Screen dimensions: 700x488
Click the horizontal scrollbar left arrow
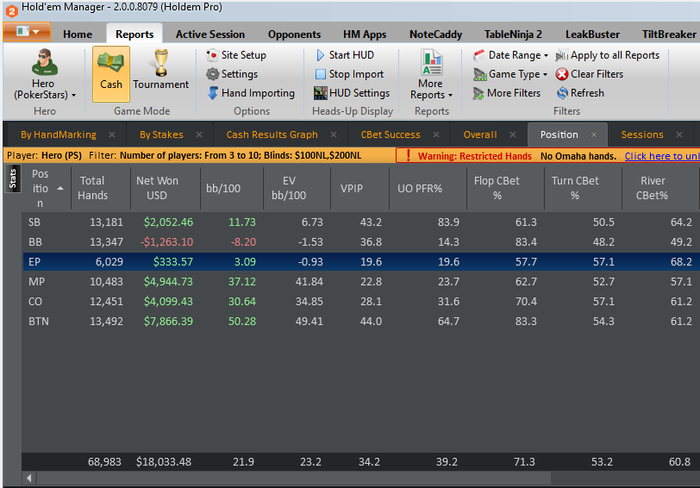[29, 478]
